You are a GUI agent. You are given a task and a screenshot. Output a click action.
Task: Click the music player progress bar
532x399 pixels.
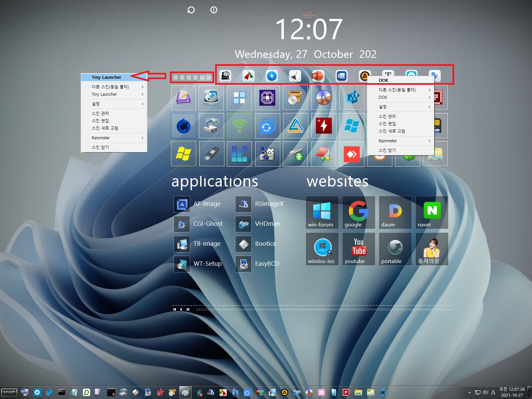tap(325, 310)
